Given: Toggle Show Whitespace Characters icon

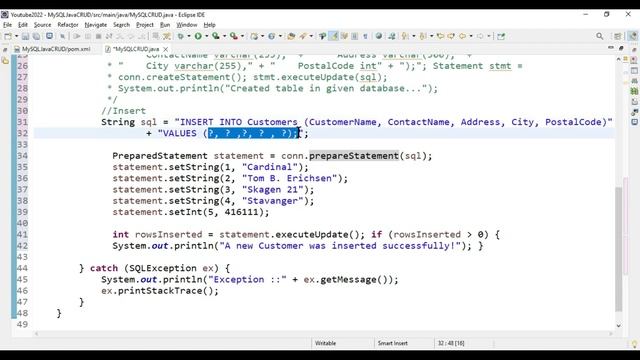Looking at the screenshot, I should [365, 36].
